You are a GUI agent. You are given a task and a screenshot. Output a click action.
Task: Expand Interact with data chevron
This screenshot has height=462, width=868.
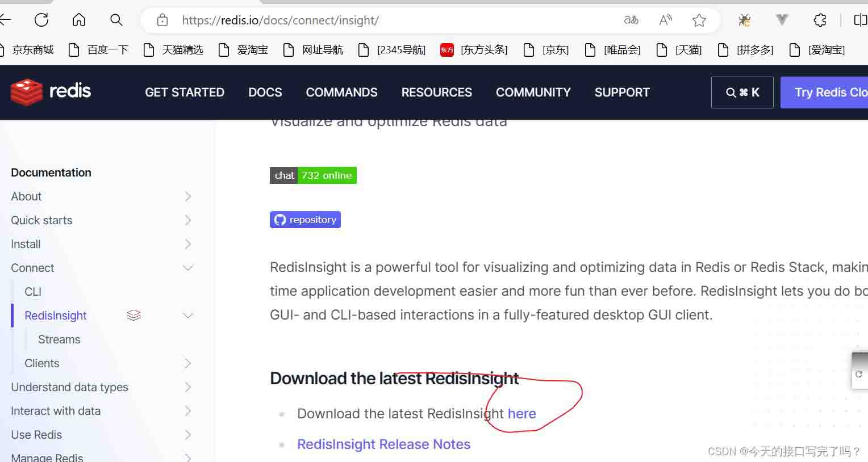(188, 411)
